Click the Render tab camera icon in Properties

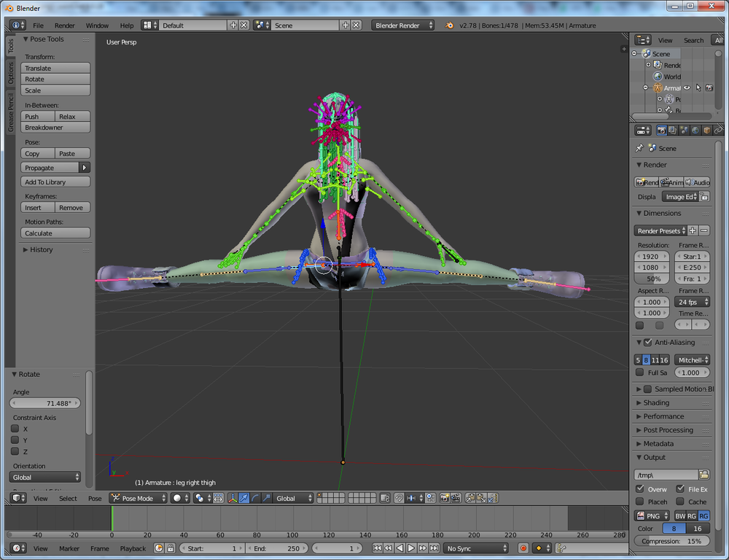[x=661, y=131]
